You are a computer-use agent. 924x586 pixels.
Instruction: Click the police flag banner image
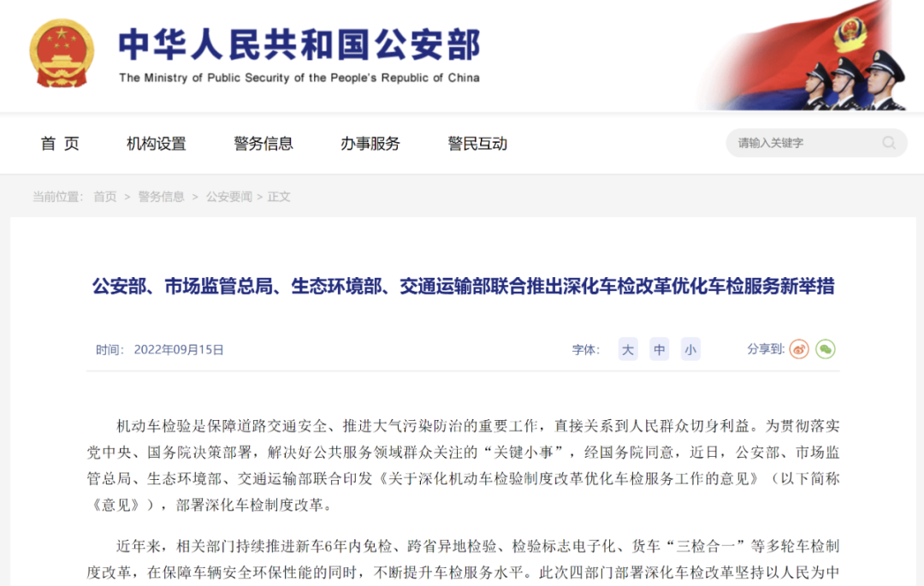[x=803, y=56]
